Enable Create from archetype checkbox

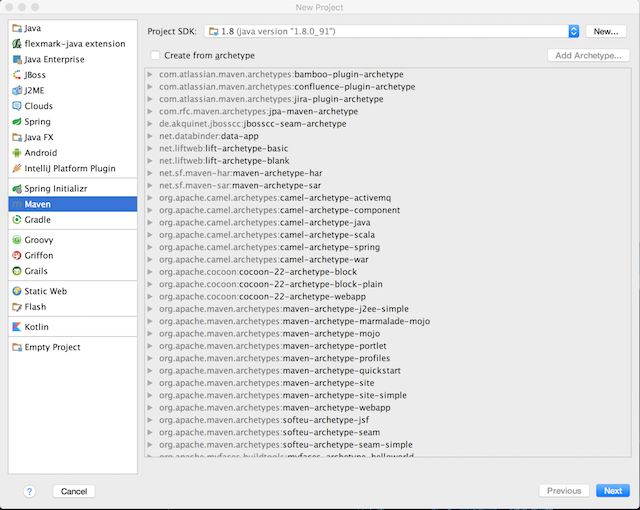point(155,55)
